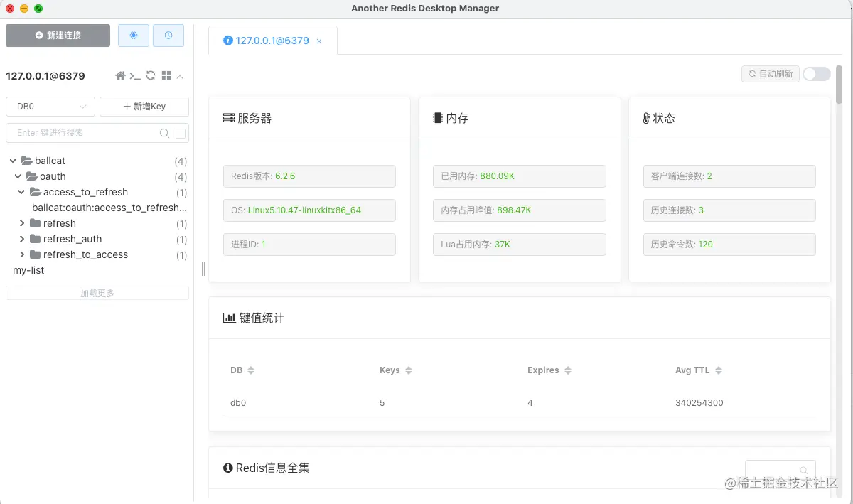The image size is (853, 504).
Task: Click the Avg TTL value 340254300
Action: pos(699,403)
